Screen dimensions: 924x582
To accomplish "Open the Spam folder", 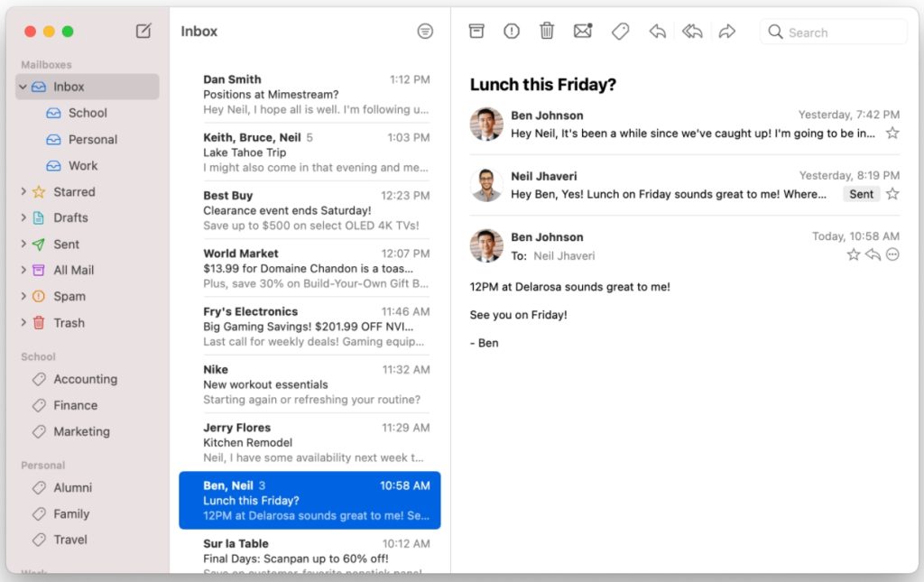I will click(x=69, y=296).
